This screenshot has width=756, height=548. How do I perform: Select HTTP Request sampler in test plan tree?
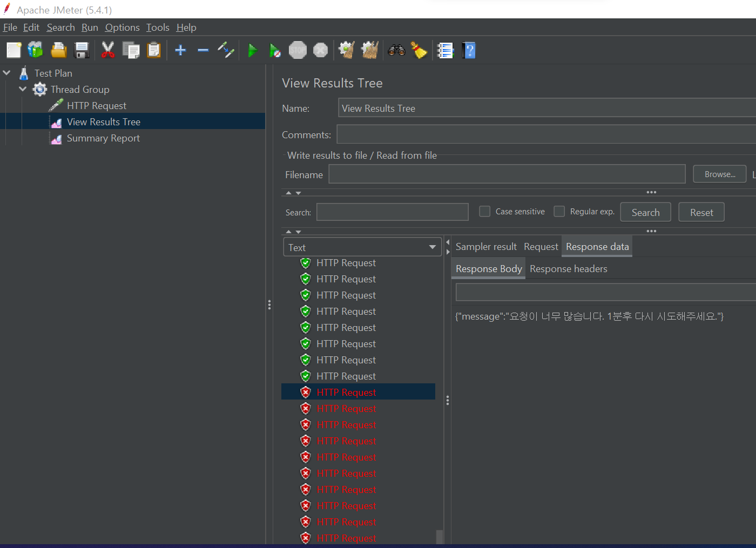[x=97, y=106]
